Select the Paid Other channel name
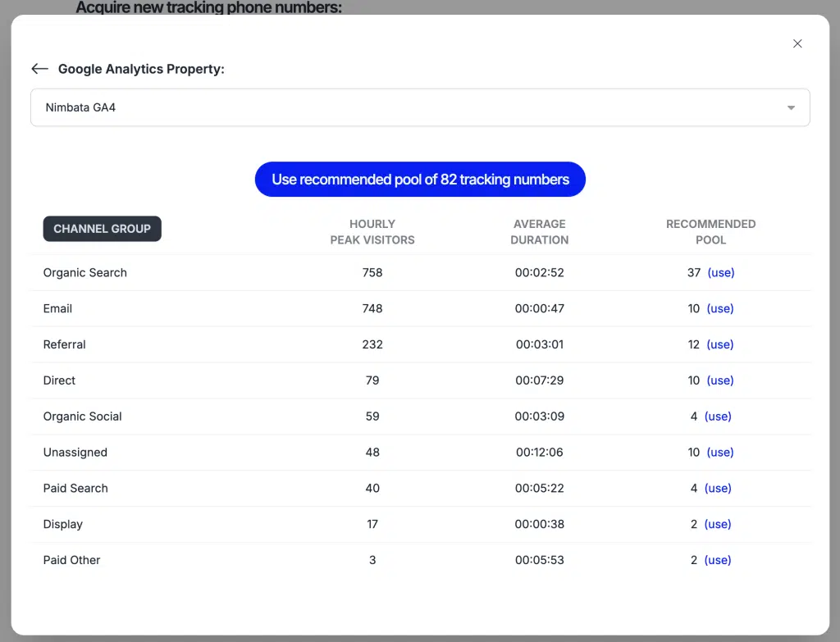This screenshot has width=840, height=642. point(72,559)
